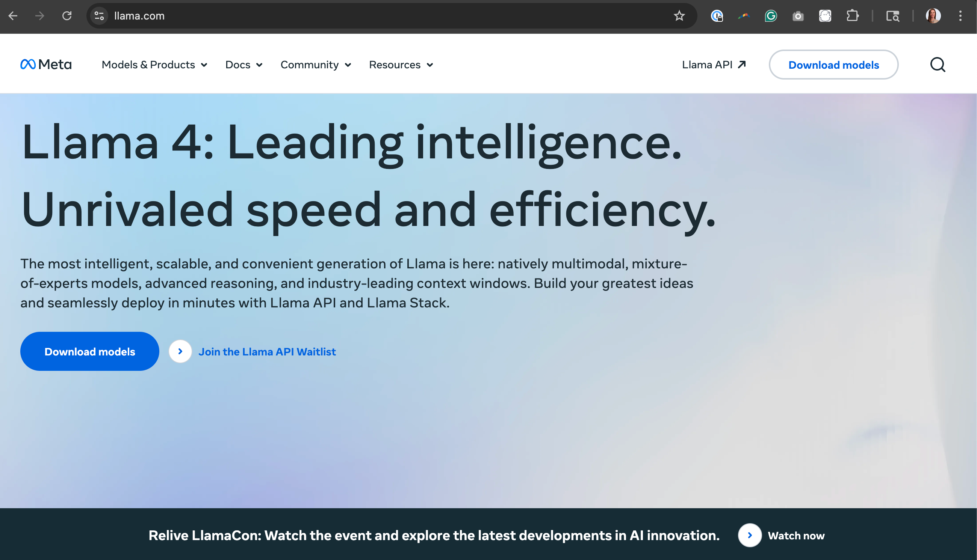
Task: Join the Llama API Waitlist link
Action: pos(267,352)
